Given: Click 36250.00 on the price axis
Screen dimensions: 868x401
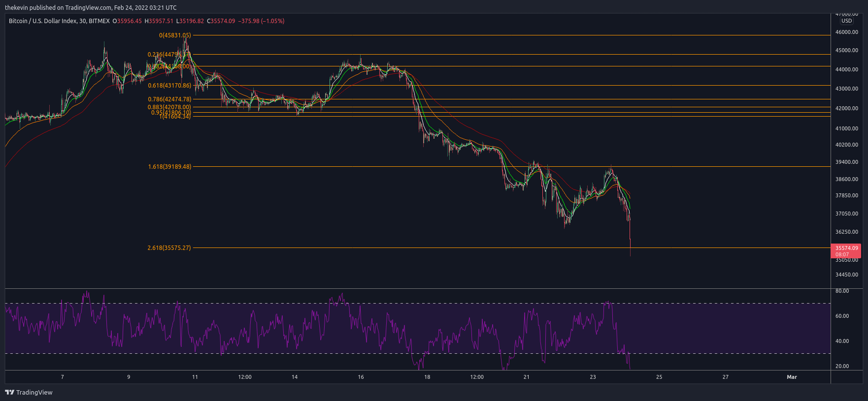Looking at the screenshot, I should 847,232.
